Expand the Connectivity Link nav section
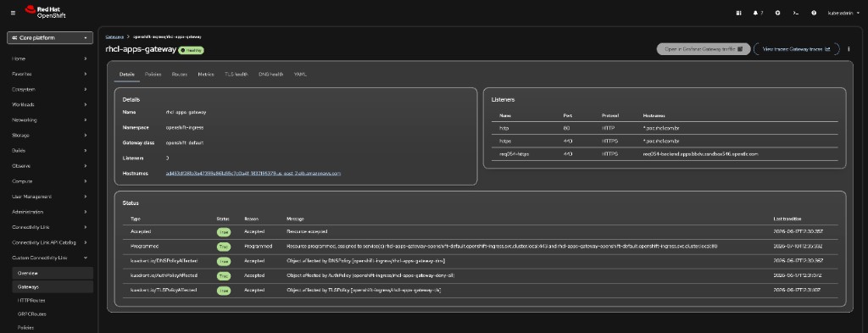This screenshot has height=333, width=868. click(50, 227)
